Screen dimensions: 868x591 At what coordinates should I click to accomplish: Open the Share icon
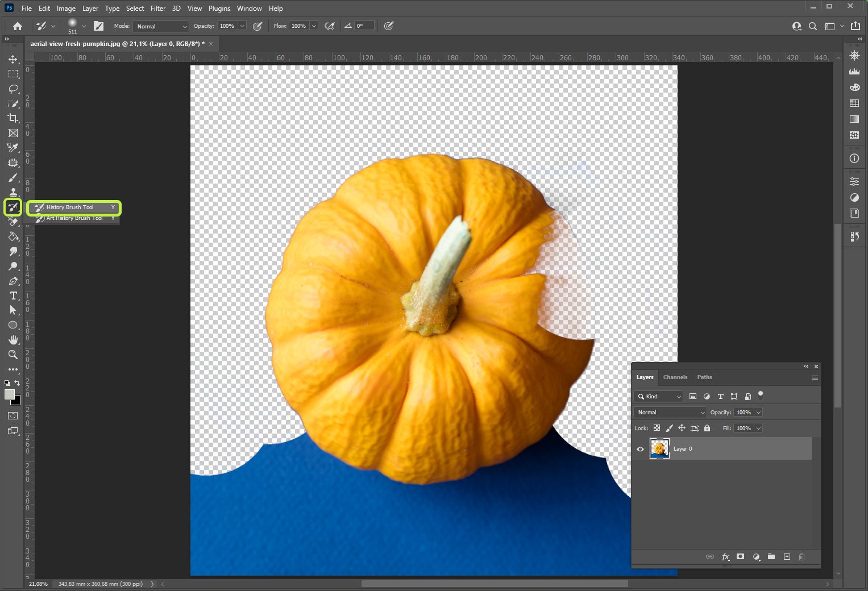[855, 26]
